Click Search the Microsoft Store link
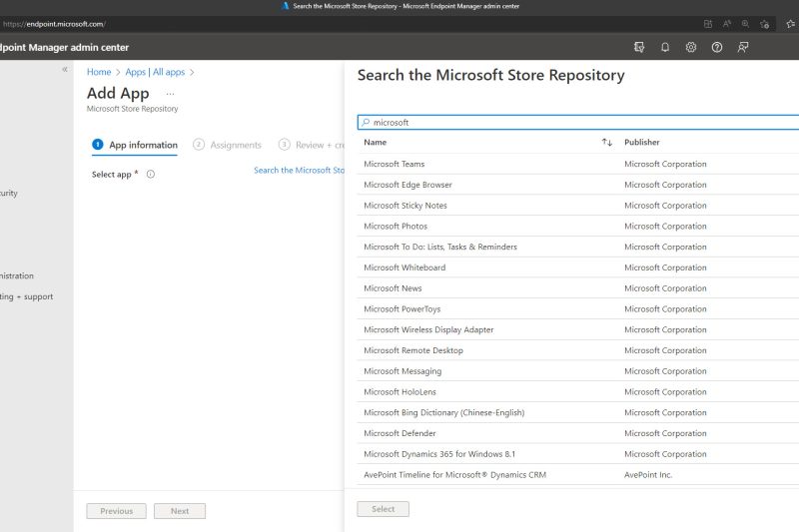The image size is (799, 532). click(299, 170)
